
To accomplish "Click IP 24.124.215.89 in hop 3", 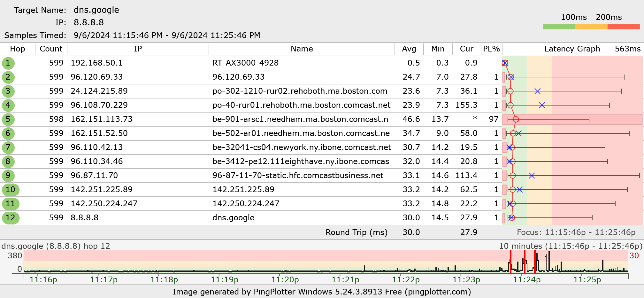I will click(99, 91).
